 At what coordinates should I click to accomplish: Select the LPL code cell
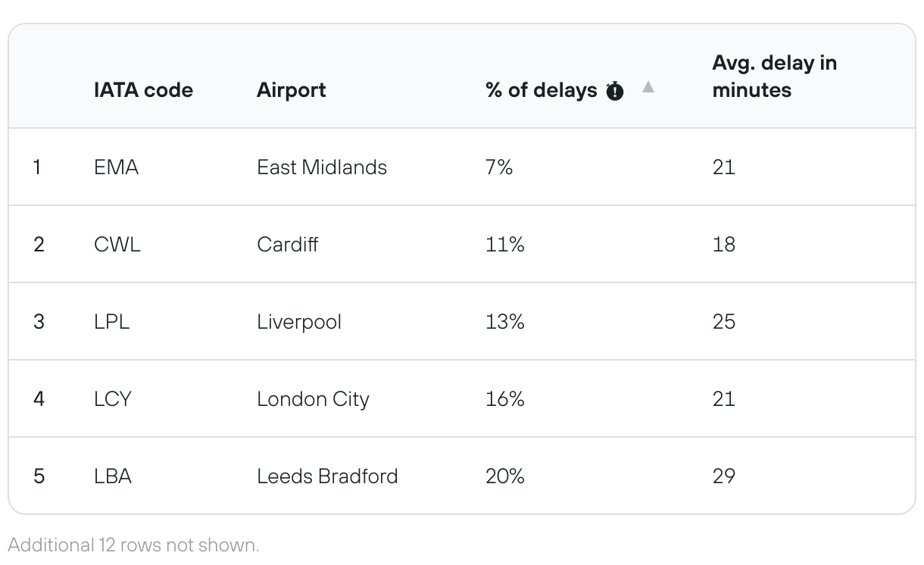click(x=111, y=322)
